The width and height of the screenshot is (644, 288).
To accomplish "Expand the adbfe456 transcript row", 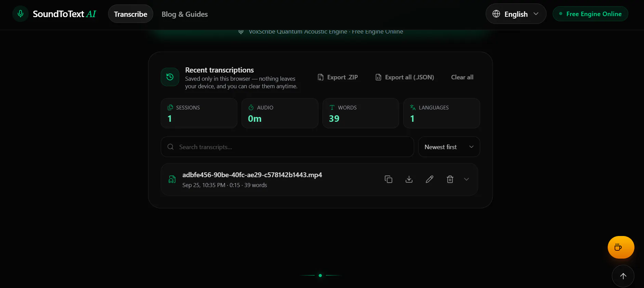I will click(466, 179).
